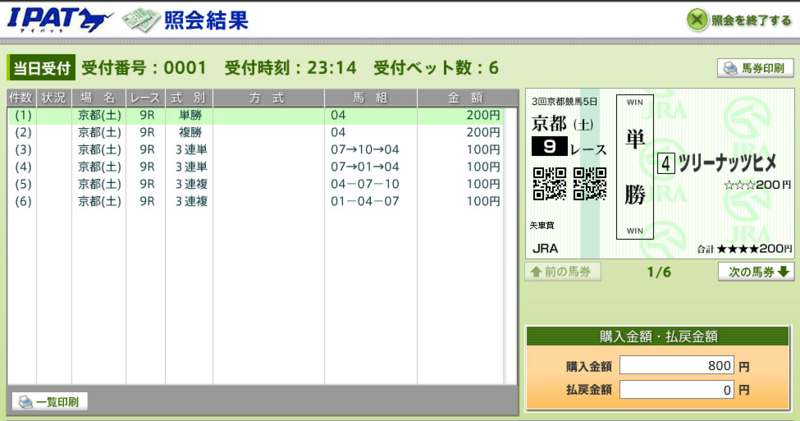Select bet row (2) 複勝 04

point(256,133)
